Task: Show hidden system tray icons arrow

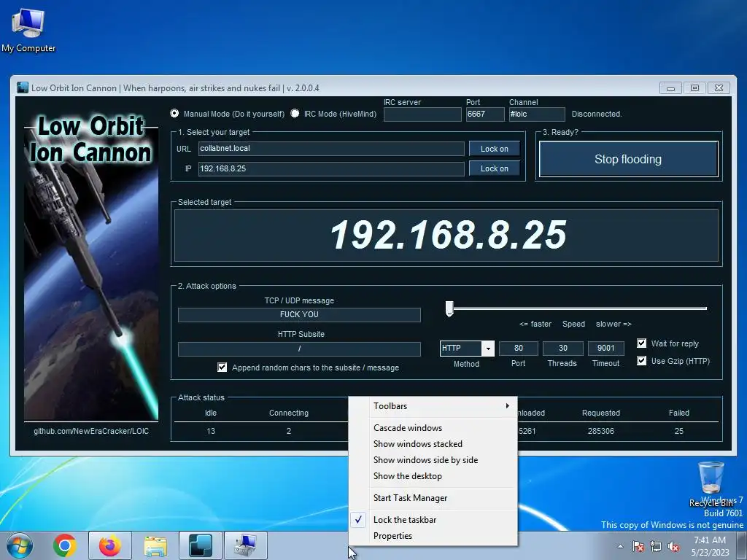Action: 620,546
